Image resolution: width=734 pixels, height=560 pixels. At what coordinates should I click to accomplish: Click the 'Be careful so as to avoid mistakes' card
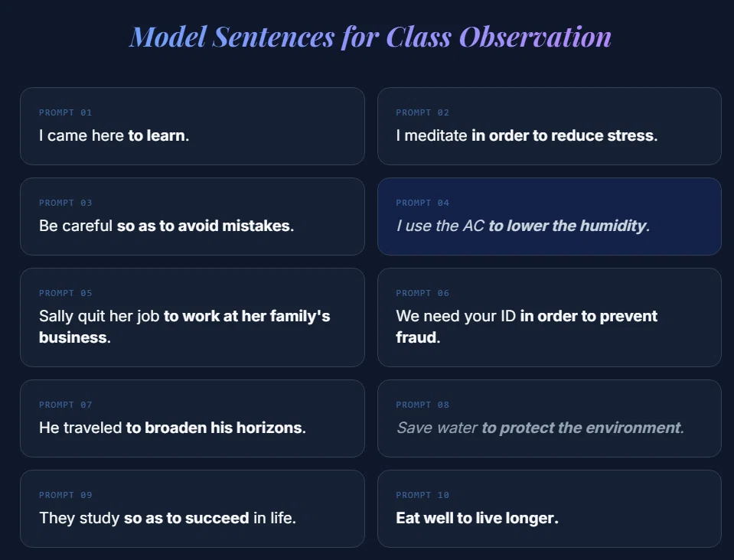tap(192, 217)
